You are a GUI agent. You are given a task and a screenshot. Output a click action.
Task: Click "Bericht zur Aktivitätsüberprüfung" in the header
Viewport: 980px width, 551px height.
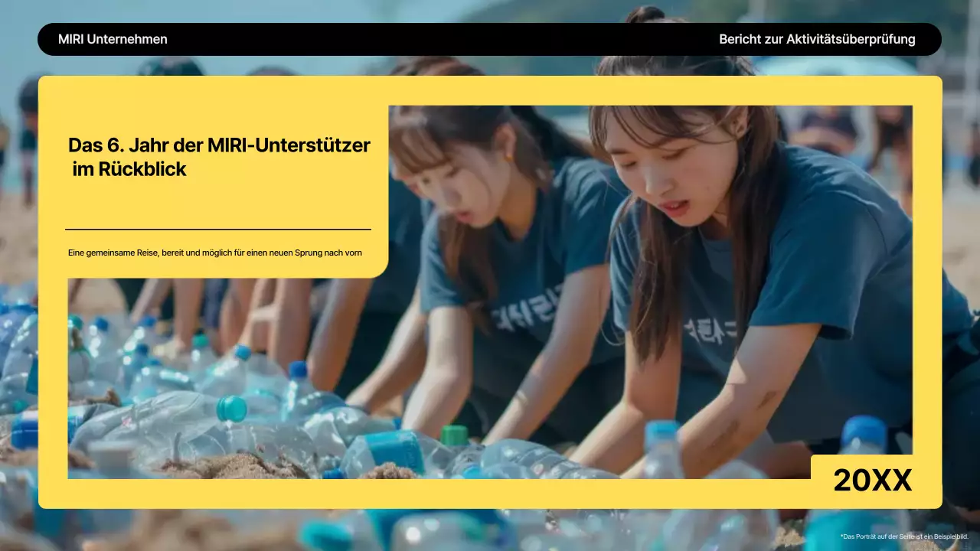[x=817, y=39]
